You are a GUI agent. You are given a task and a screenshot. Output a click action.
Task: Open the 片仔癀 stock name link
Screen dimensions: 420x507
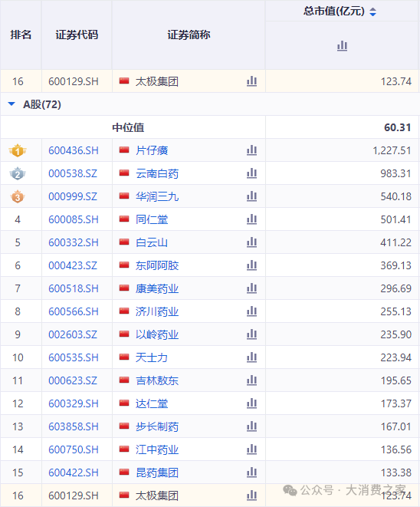point(152,150)
